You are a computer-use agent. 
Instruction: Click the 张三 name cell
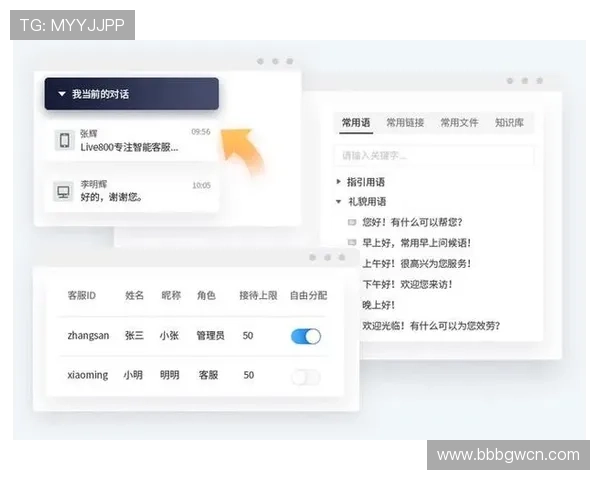(134, 336)
